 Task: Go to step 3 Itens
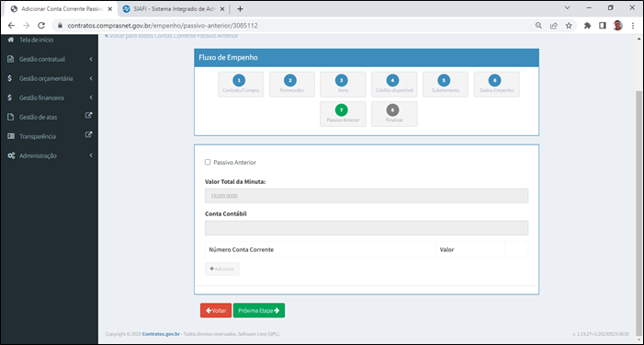click(343, 85)
